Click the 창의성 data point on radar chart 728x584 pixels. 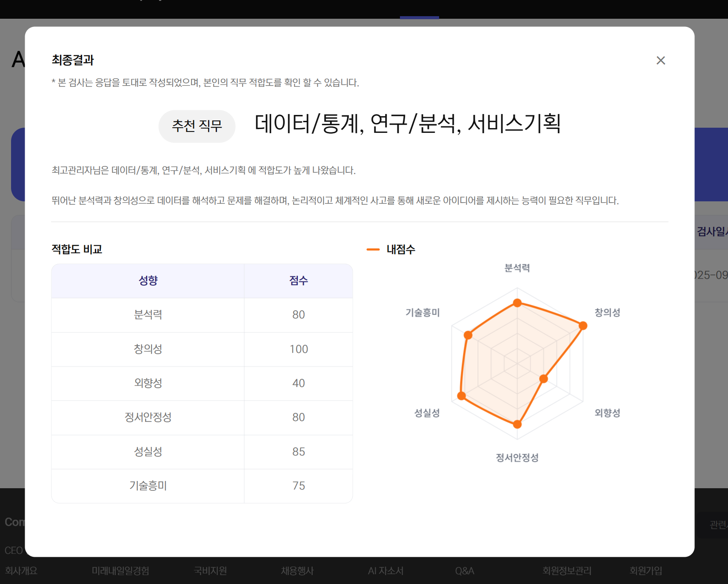[x=583, y=326]
